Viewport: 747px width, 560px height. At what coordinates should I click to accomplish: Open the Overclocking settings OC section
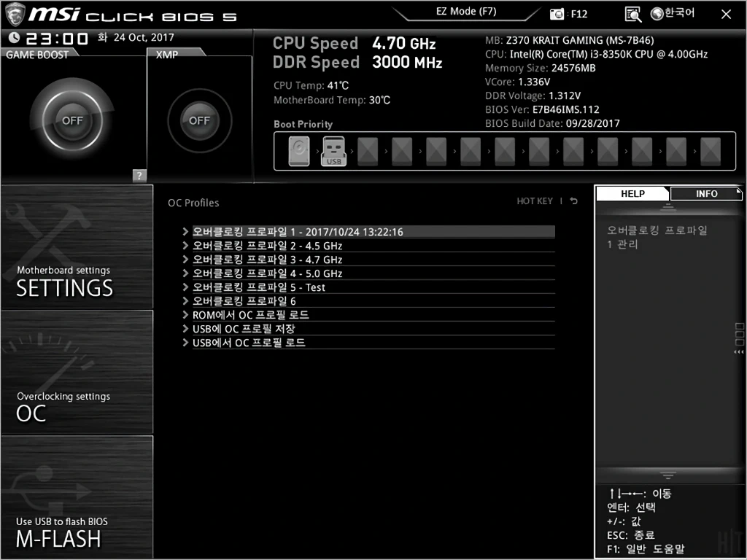point(77,372)
